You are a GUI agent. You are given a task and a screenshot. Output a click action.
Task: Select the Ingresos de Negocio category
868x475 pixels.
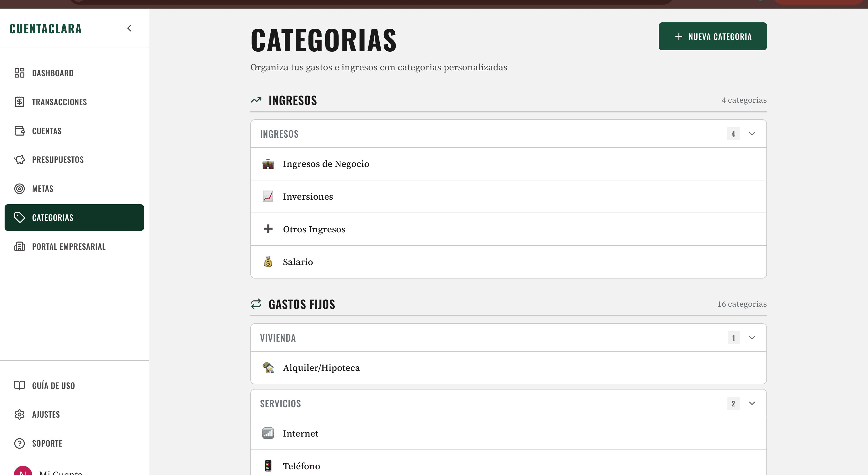pos(326,163)
